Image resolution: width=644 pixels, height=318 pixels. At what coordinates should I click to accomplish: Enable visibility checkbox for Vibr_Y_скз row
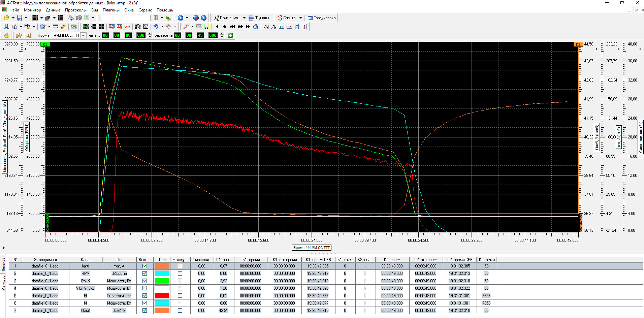point(144,288)
